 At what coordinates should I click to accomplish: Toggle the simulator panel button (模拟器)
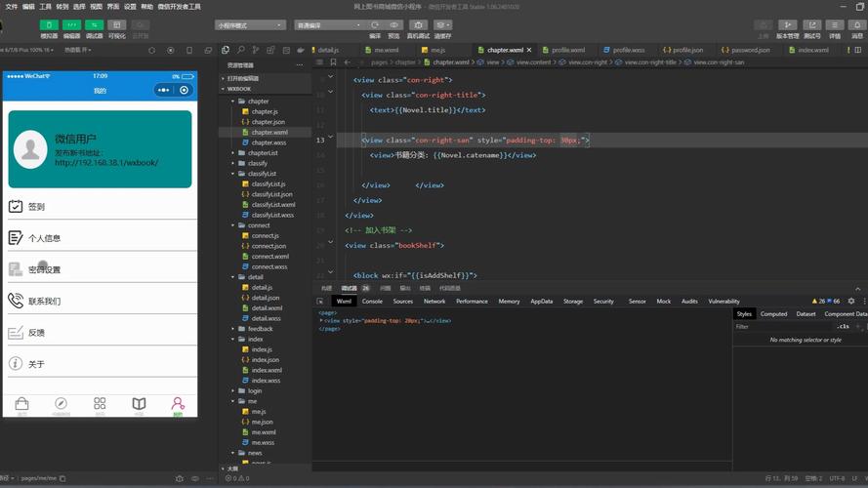[x=49, y=25]
